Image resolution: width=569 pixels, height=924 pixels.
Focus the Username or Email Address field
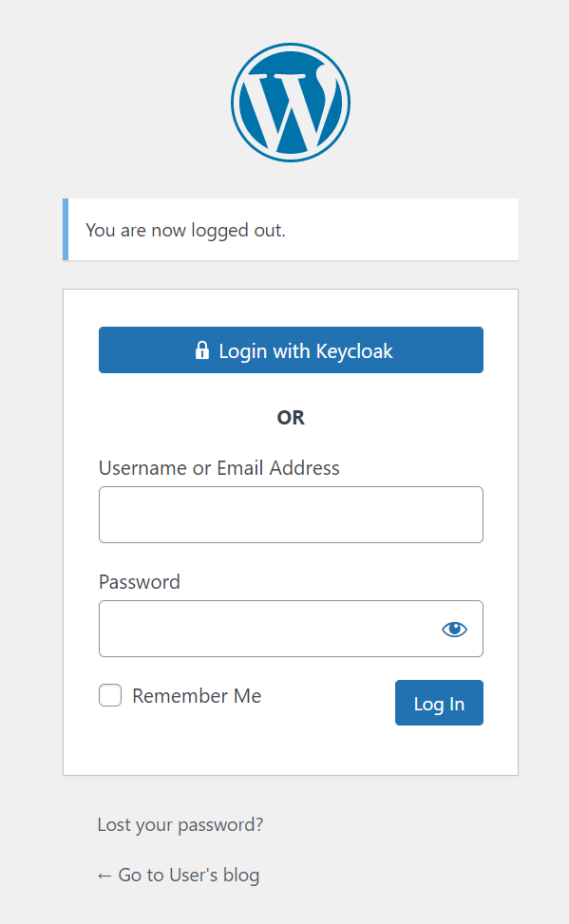pyautogui.click(x=291, y=514)
